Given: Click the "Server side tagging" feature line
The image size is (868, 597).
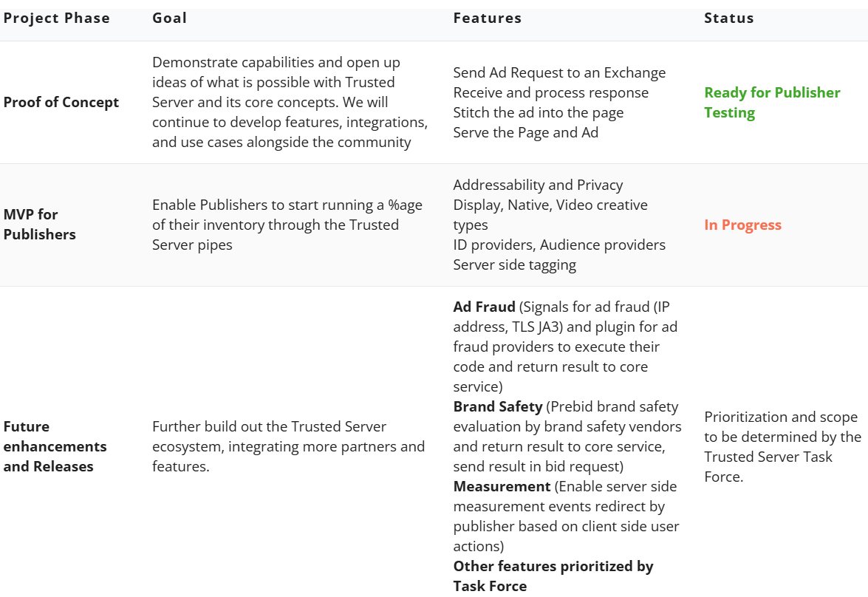Looking at the screenshot, I should click(x=514, y=265).
